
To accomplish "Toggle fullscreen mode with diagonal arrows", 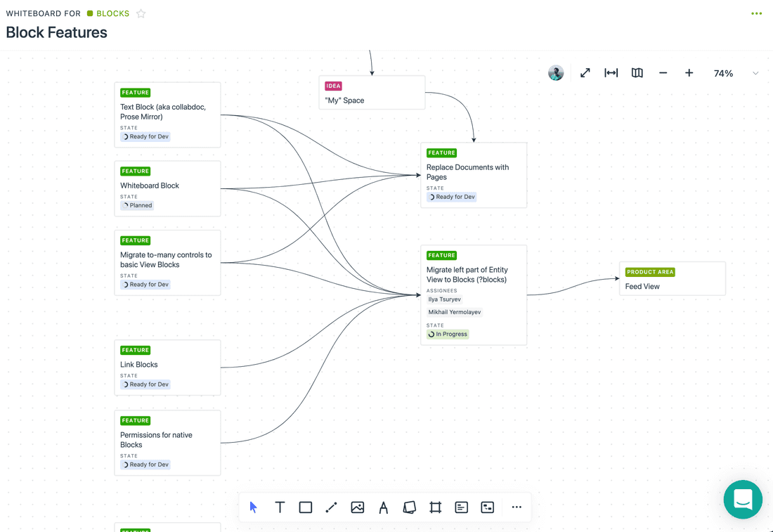I will [x=585, y=73].
